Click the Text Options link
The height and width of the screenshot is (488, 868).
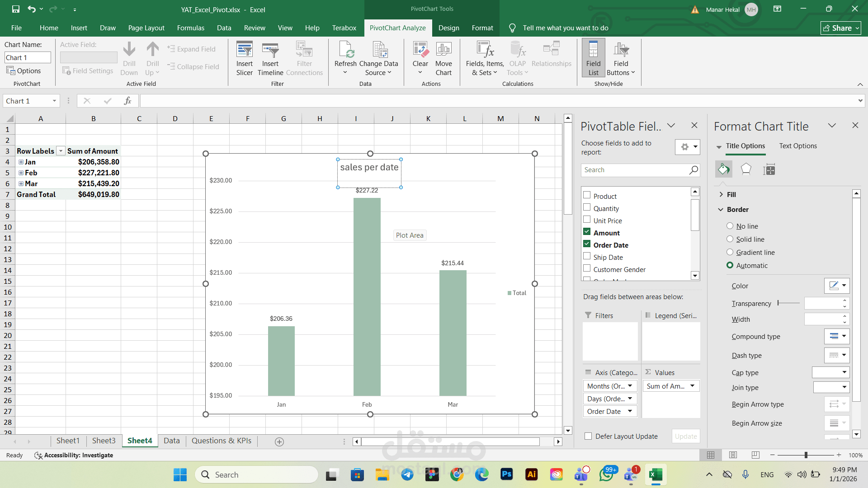pos(797,146)
